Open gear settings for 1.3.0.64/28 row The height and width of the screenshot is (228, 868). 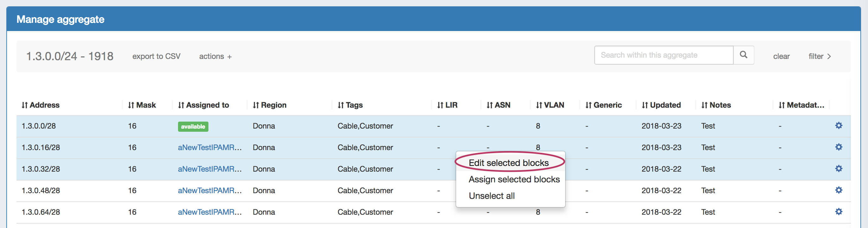coord(838,212)
